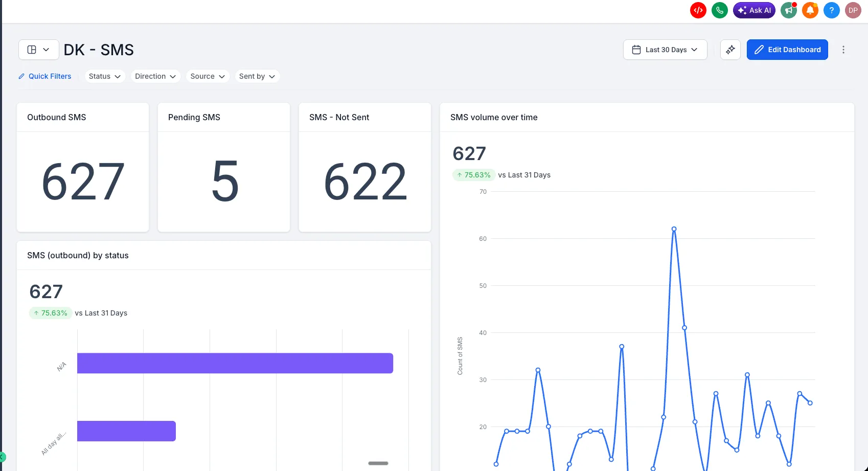
Task: Click the Pending SMS card title
Action: point(194,117)
